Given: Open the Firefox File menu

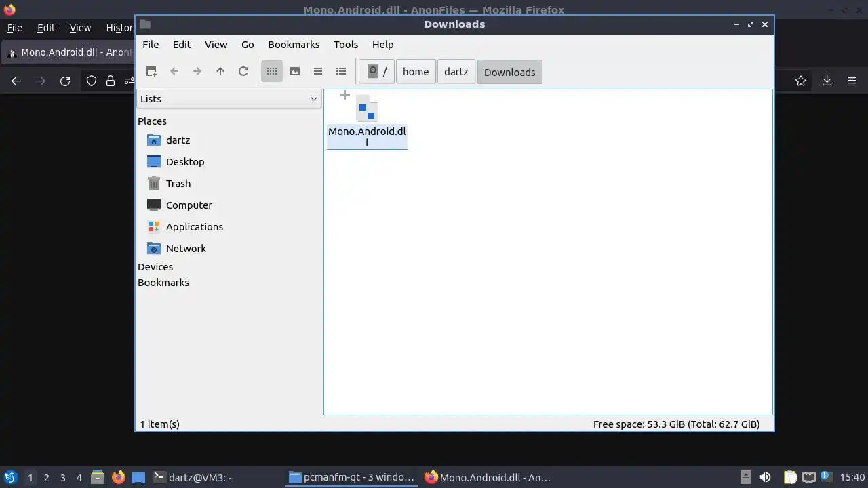Looking at the screenshot, I should click(x=14, y=28).
